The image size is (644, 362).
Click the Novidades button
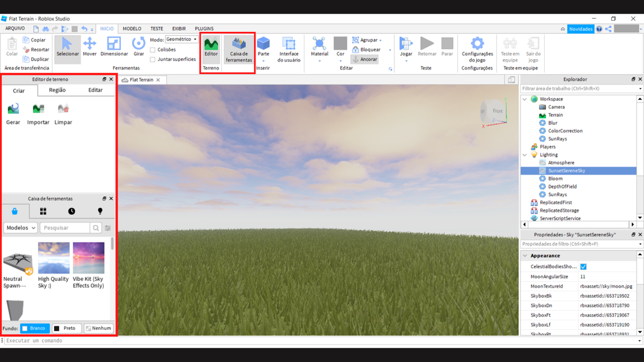click(580, 29)
